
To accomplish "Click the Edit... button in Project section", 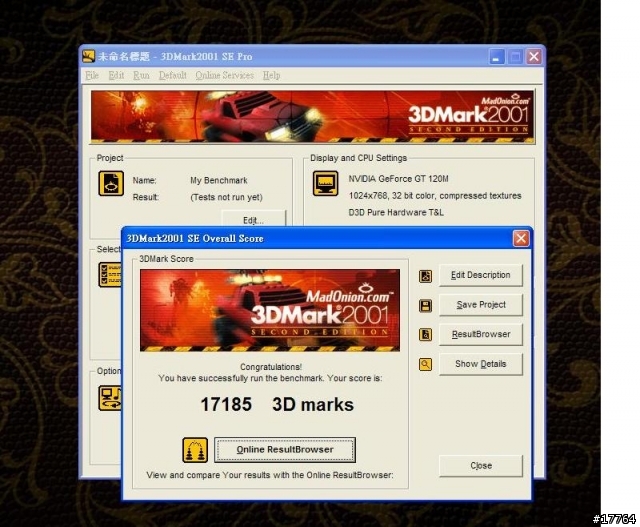I will pos(253,218).
